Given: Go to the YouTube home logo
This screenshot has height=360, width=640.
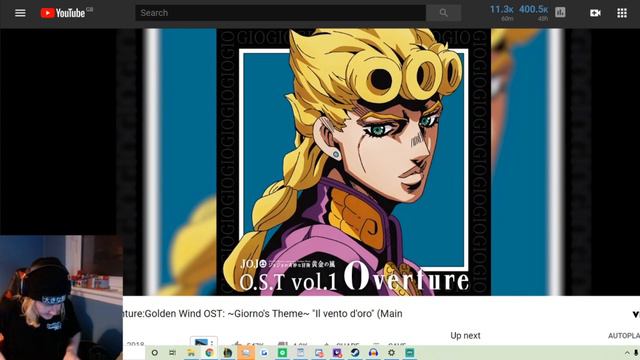Looking at the screenshot, I should [x=63, y=13].
